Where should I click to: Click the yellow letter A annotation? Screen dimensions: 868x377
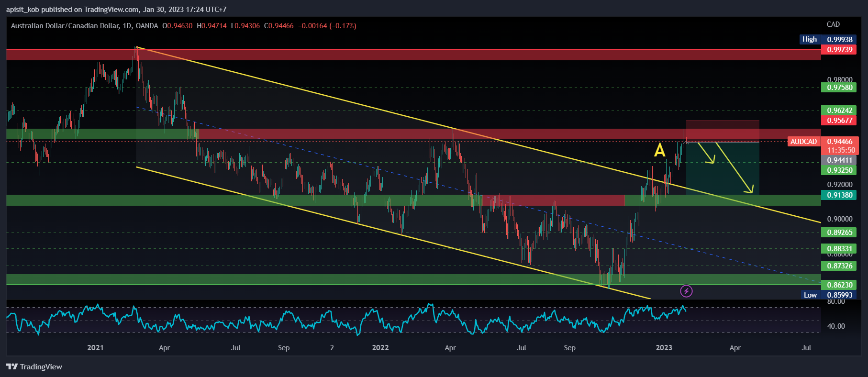coord(660,150)
